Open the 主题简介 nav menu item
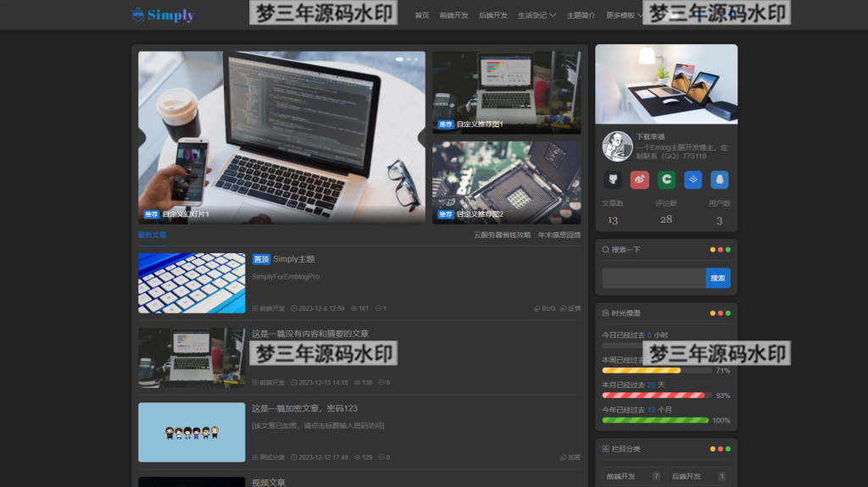The height and width of the screenshot is (487, 868). [x=581, y=15]
